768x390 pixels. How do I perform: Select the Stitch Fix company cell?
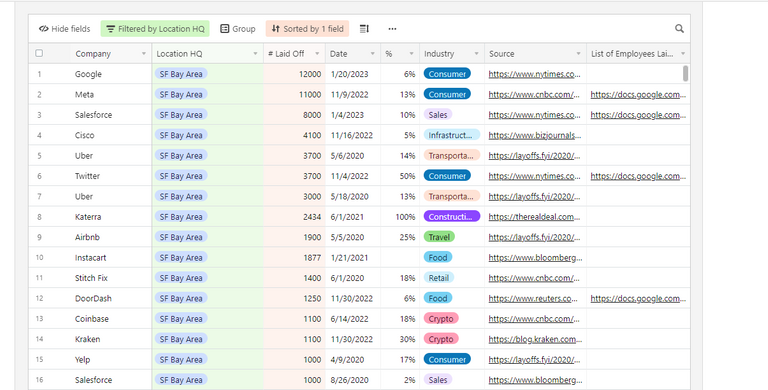tap(111, 278)
